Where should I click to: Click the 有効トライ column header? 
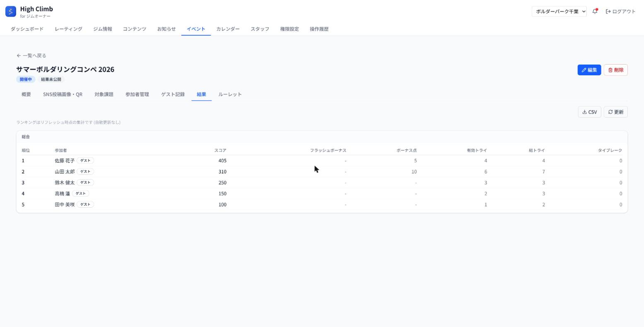click(x=477, y=150)
